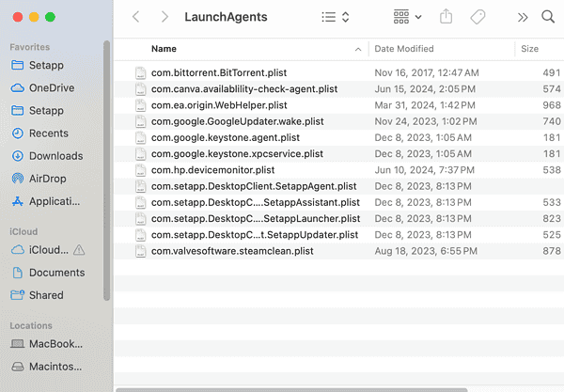The height and width of the screenshot is (392, 564).
Task: Sort by the Date Modified column
Action: pos(404,48)
